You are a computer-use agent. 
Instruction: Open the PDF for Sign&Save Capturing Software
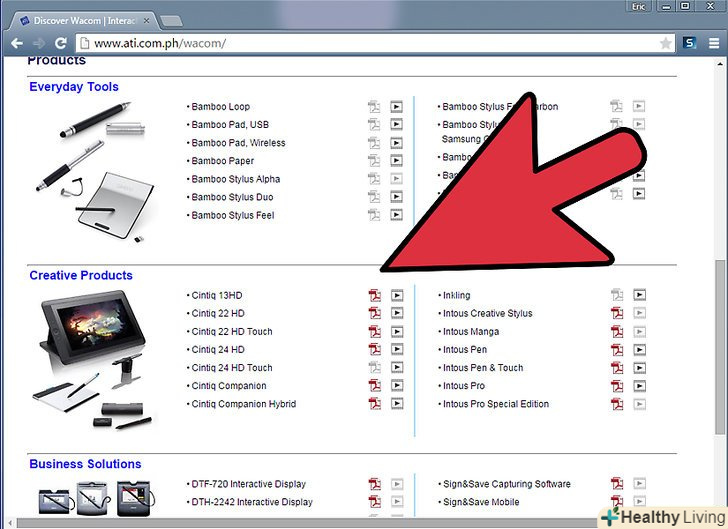click(617, 483)
